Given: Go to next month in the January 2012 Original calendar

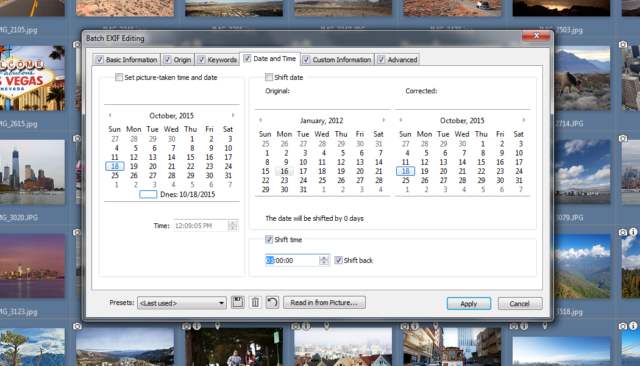Looking at the screenshot, I should pyautogui.click(x=384, y=120).
